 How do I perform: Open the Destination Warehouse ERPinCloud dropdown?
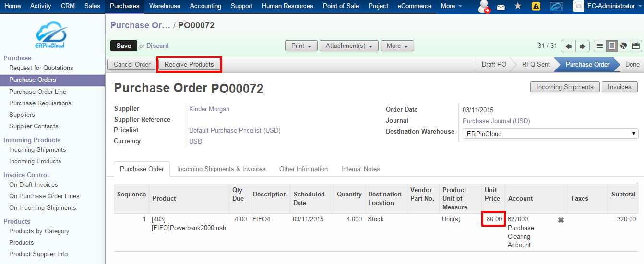[550, 134]
